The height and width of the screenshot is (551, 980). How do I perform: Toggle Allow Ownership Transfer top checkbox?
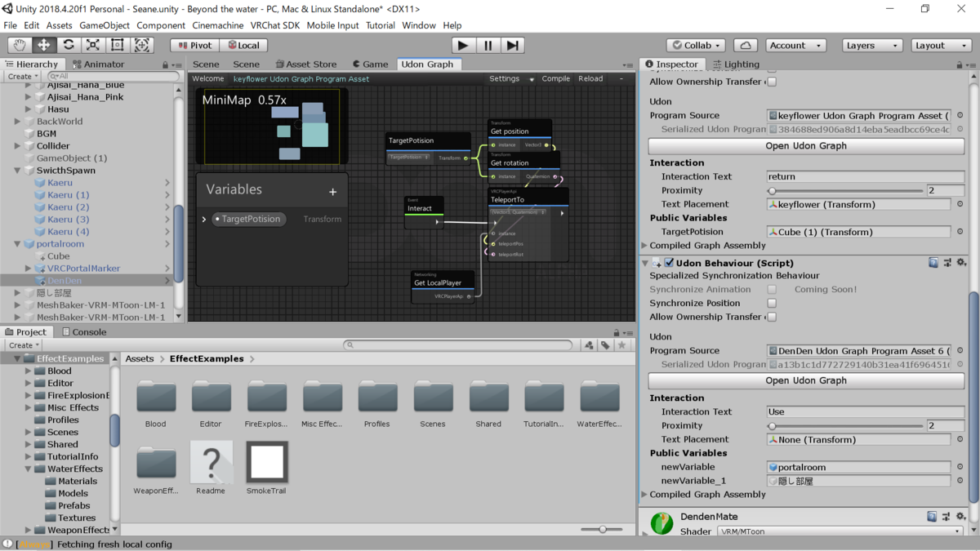[772, 82]
